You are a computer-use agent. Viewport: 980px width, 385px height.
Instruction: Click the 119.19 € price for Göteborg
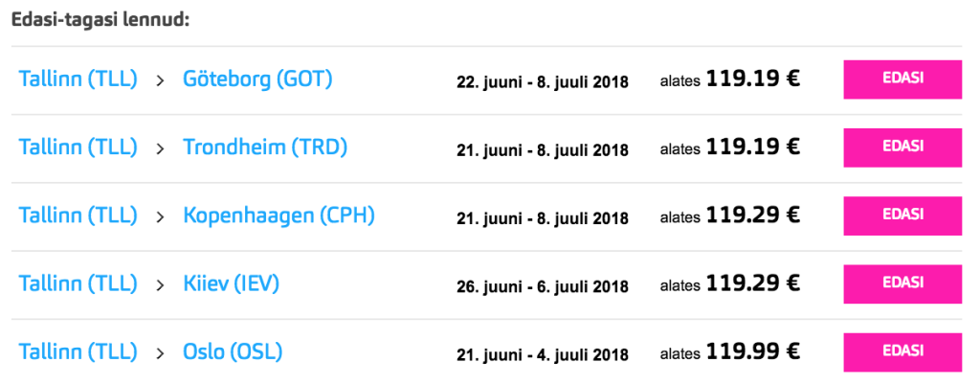(x=753, y=79)
